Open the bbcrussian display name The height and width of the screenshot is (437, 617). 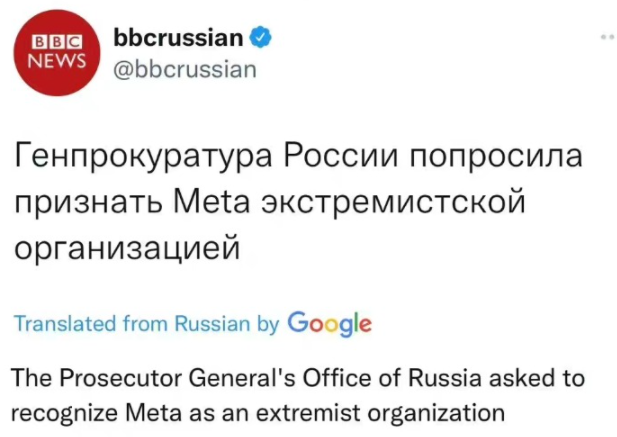179,39
